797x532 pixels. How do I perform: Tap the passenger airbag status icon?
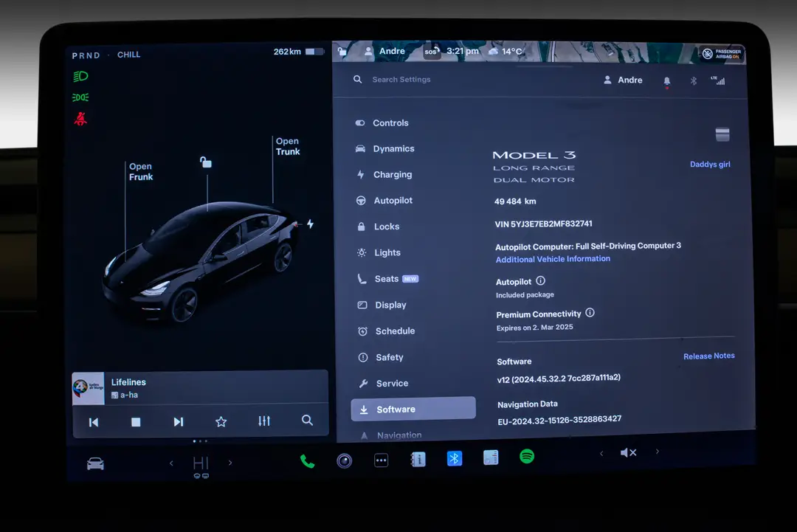722,53
